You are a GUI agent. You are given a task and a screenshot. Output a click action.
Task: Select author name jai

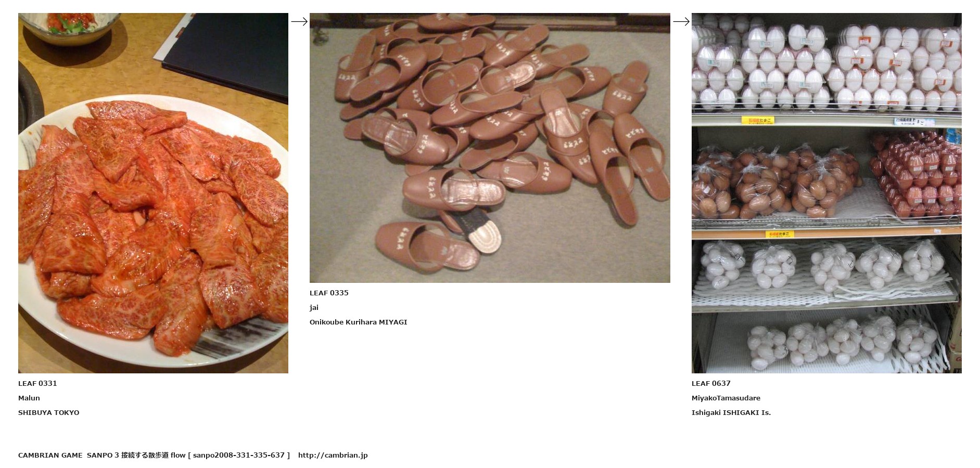point(314,307)
